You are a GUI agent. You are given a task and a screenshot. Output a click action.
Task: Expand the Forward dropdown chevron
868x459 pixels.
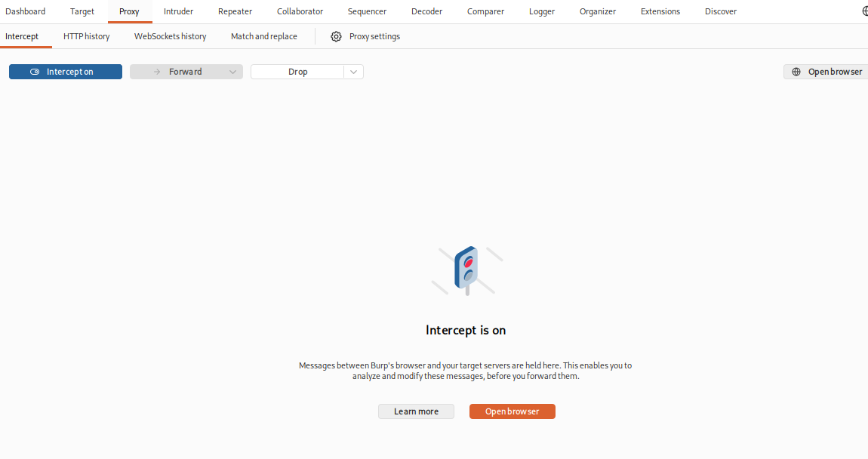pos(232,72)
